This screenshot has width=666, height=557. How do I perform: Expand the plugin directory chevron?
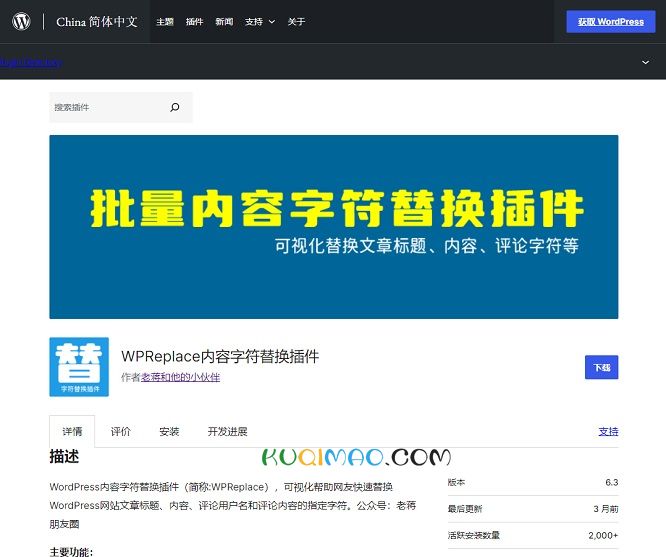click(645, 62)
